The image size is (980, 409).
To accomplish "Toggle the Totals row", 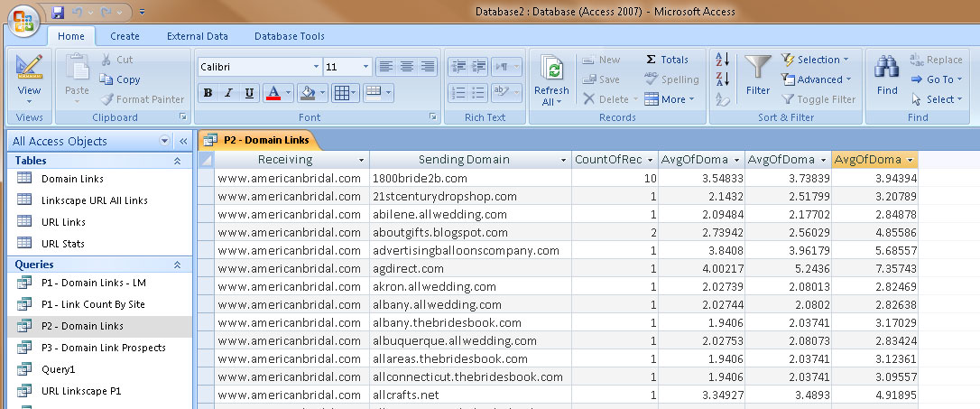I will 666,60.
